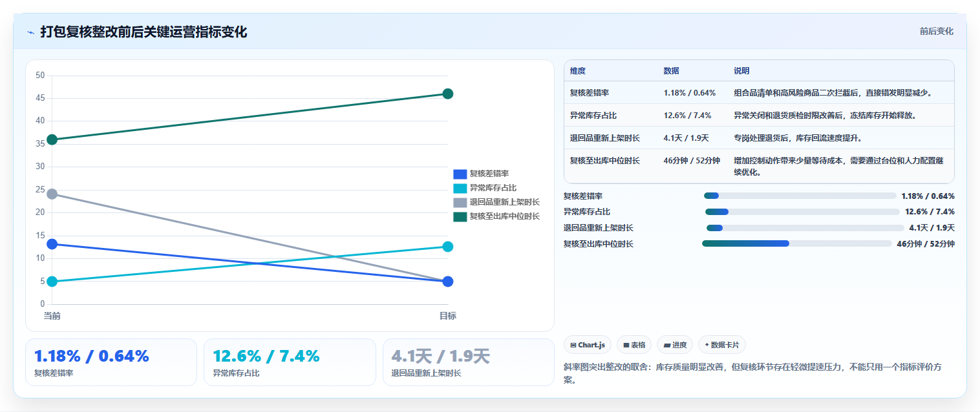Click the Chart.js tag chip

(x=588, y=345)
